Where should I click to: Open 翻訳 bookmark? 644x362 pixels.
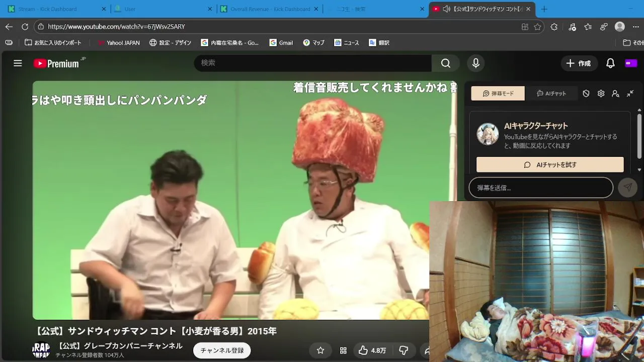(x=379, y=43)
